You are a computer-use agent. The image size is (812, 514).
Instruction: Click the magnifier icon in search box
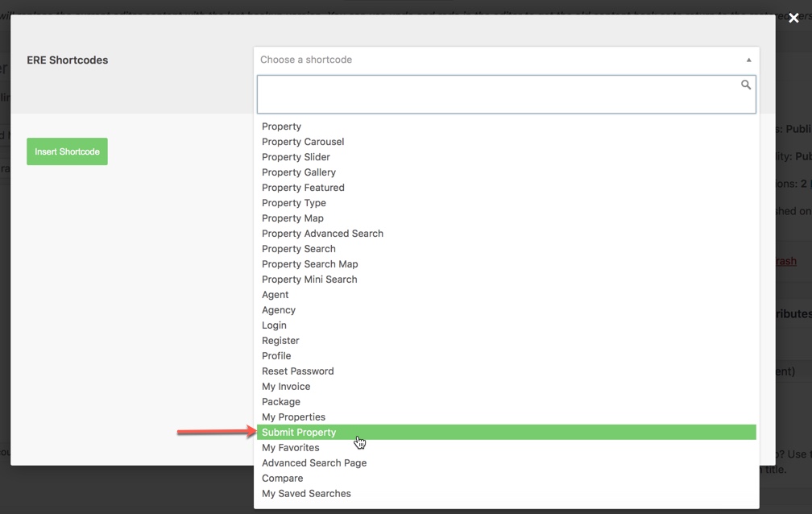tap(746, 85)
